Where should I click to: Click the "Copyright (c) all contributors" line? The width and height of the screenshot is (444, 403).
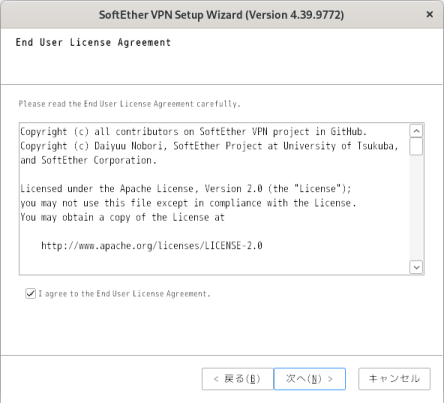point(193,132)
